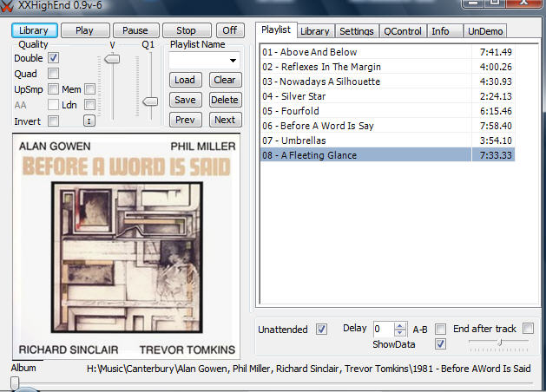Toggle the Unattended checkbox
This screenshot has width=546, height=392.
coord(321,329)
